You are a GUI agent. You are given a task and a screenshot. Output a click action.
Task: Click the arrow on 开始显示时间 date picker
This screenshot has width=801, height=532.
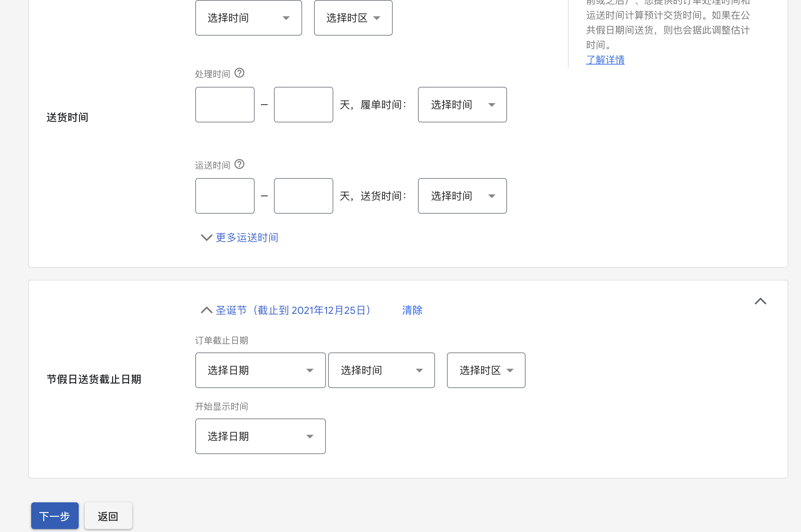point(310,436)
